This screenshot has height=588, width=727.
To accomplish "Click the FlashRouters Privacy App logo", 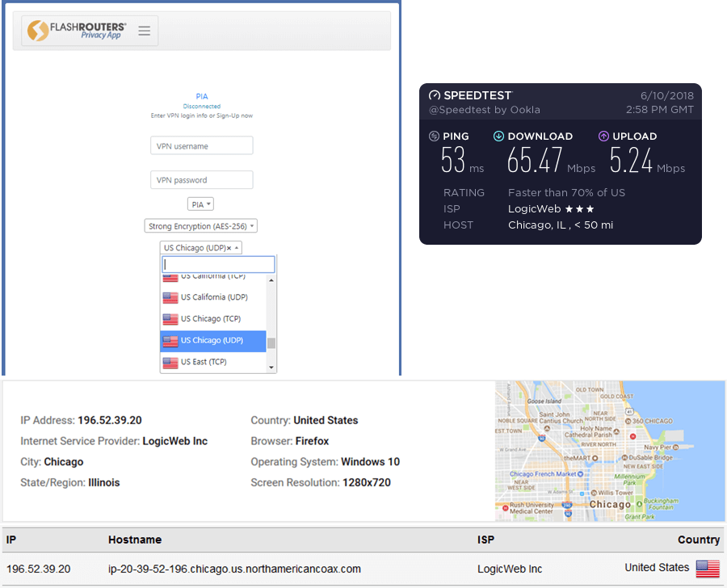I will click(77, 31).
